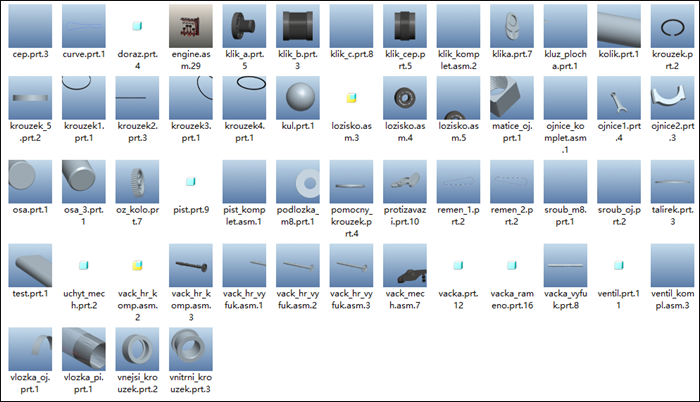Select the krouzek4.prt.1 ring icon
Viewport: 700px width, 402px height.
pyautogui.click(x=244, y=98)
